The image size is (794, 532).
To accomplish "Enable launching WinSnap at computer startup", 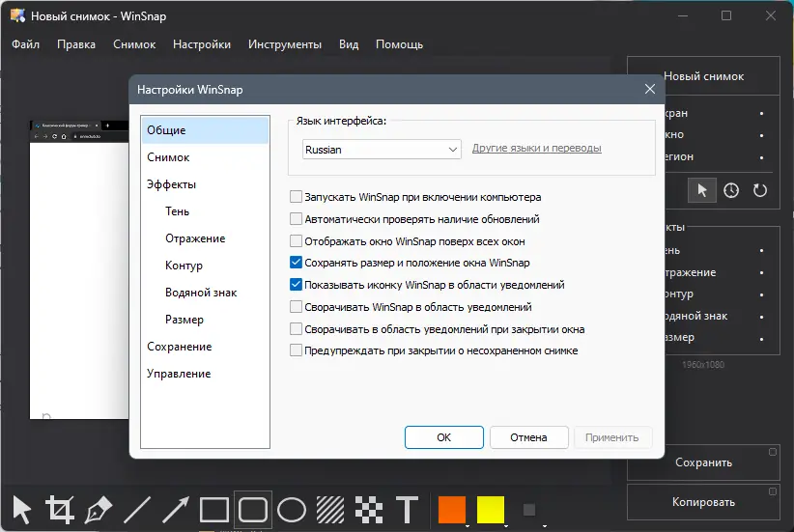I will tap(297, 197).
